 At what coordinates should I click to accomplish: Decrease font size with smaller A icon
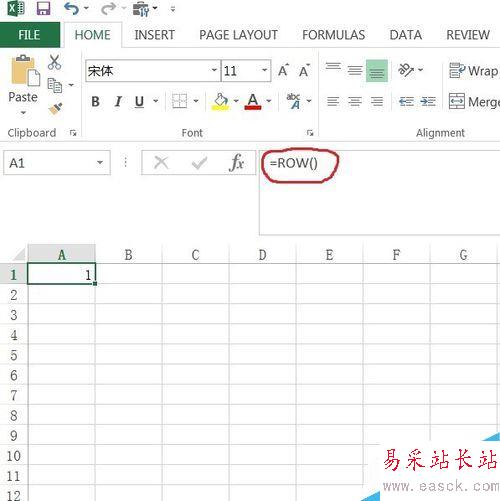(x=304, y=71)
